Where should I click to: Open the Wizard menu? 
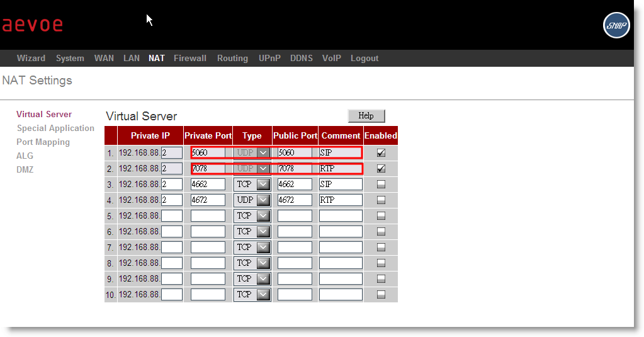[31, 59]
